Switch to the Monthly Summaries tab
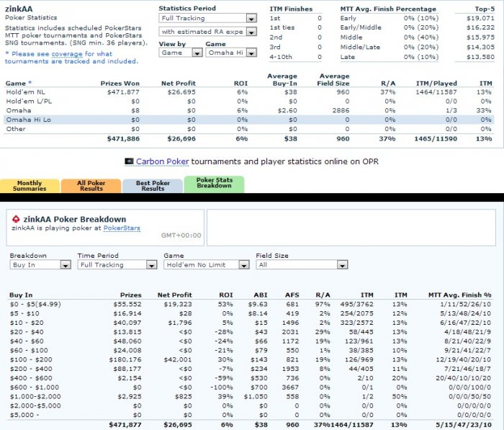 [x=30, y=186]
